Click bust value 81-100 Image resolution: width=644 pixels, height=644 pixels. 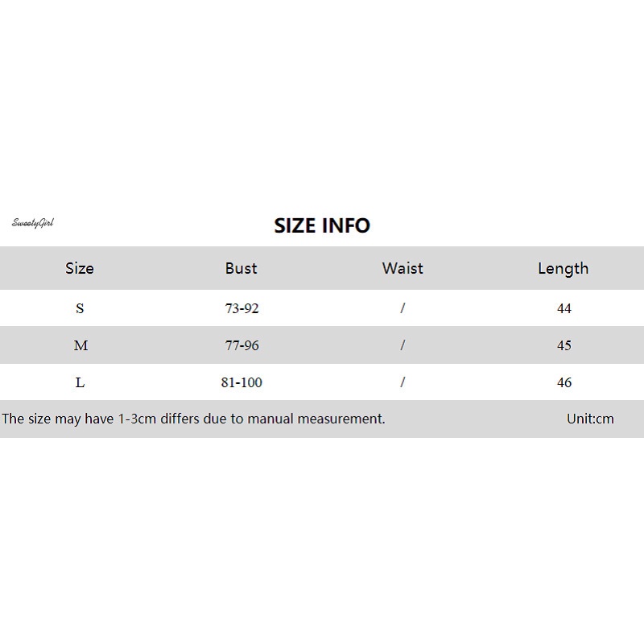point(242,382)
